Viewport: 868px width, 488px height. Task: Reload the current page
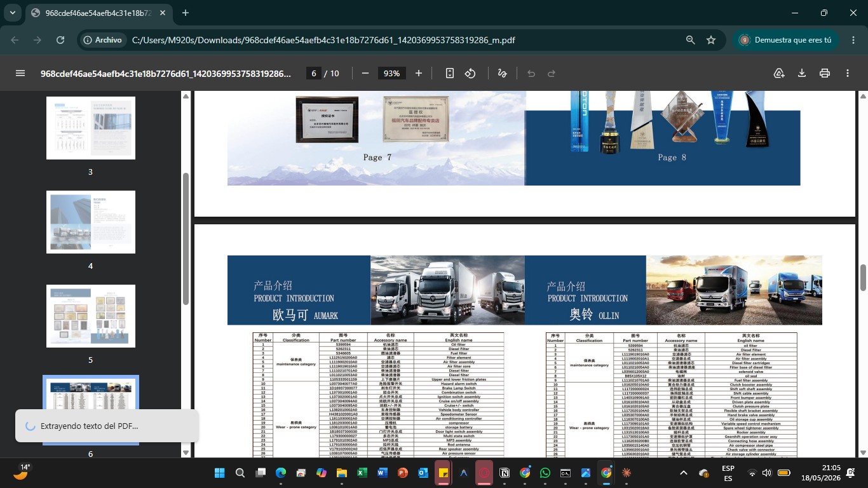(60, 40)
